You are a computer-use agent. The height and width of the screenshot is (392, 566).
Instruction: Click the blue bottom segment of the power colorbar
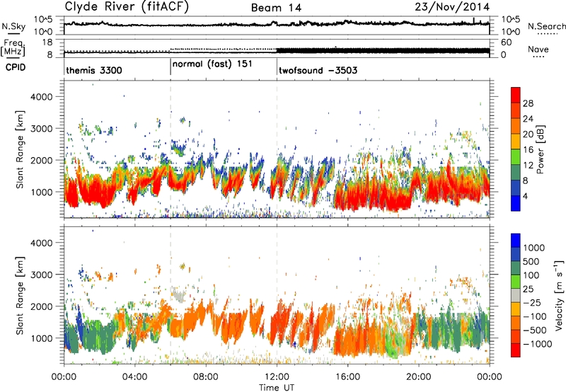coord(516,203)
